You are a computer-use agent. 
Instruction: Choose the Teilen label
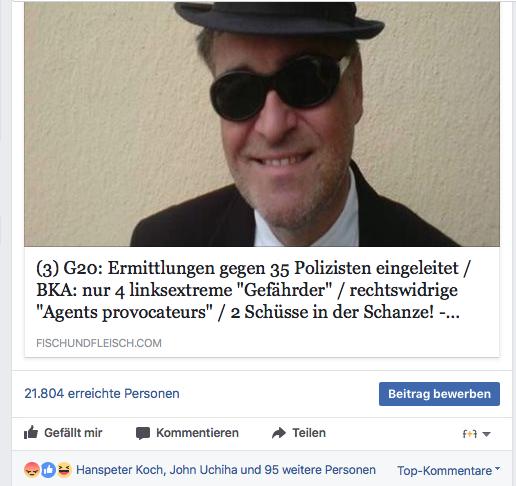click(309, 433)
